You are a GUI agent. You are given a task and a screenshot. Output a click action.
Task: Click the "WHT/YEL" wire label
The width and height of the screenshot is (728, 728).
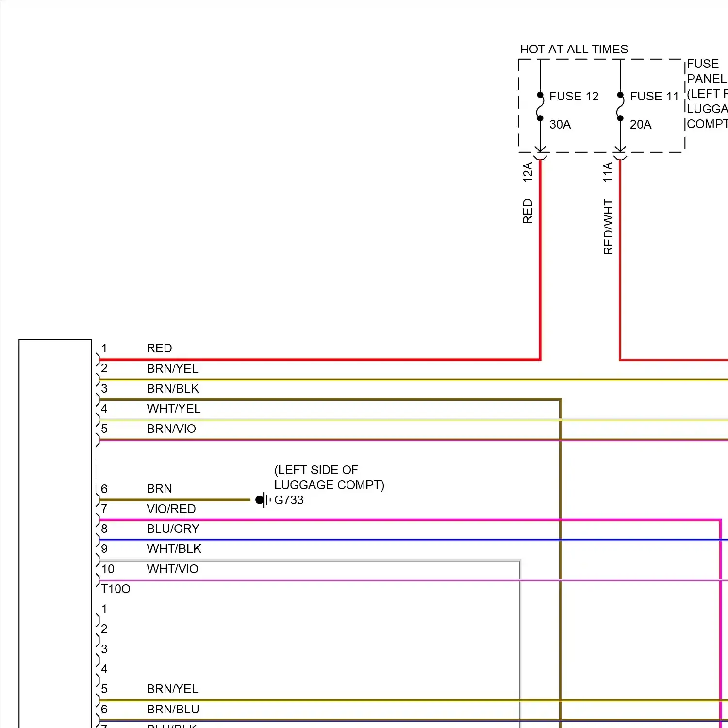(174, 408)
